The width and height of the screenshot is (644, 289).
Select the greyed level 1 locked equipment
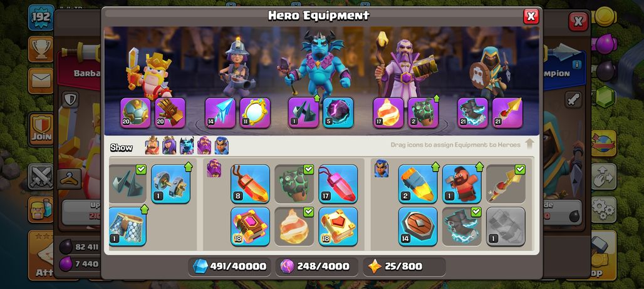tap(506, 226)
